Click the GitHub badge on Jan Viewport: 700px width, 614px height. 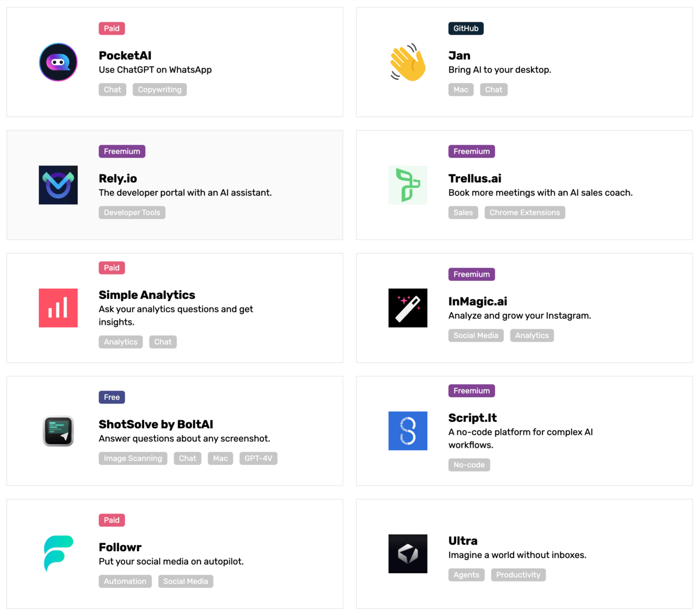[x=465, y=29]
